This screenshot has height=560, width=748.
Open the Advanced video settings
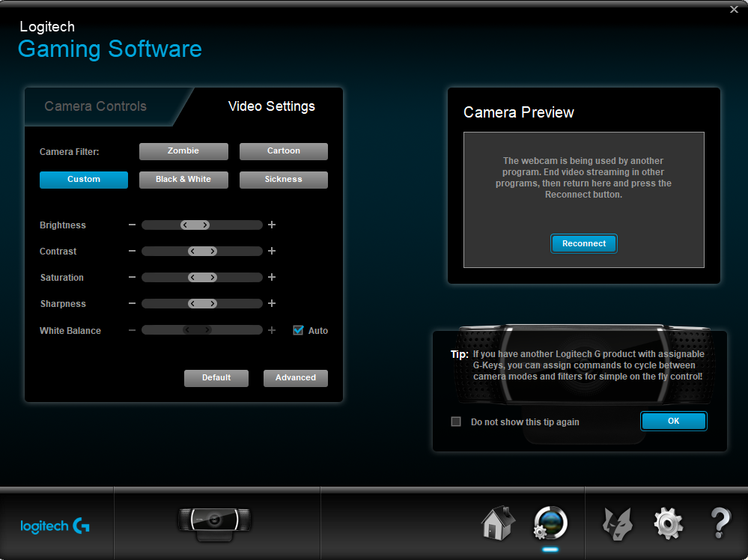[295, 378]
